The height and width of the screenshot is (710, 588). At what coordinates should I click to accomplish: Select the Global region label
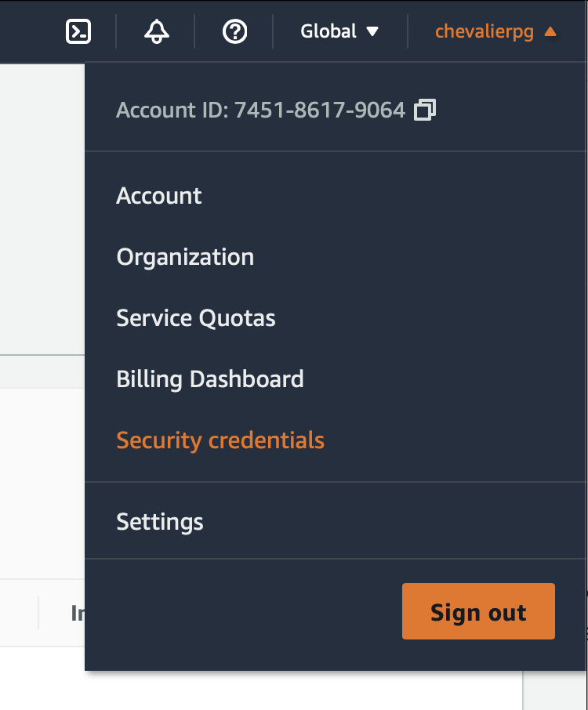click(x=328, y=31)
